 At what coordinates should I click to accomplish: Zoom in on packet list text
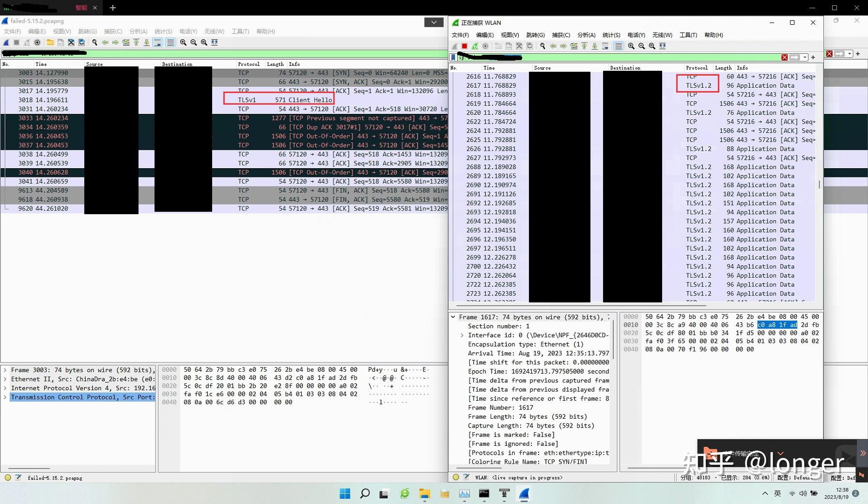pos(632,46)
